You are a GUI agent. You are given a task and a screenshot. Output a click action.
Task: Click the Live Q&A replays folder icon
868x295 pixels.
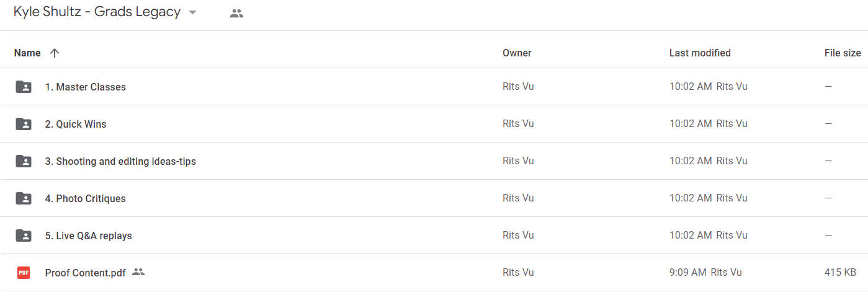24,236
